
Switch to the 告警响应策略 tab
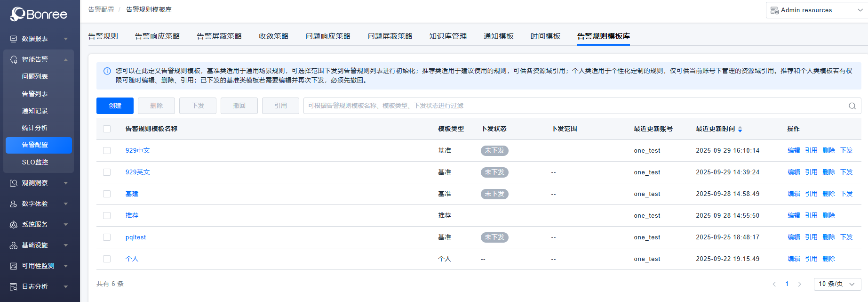pos(157,36)
